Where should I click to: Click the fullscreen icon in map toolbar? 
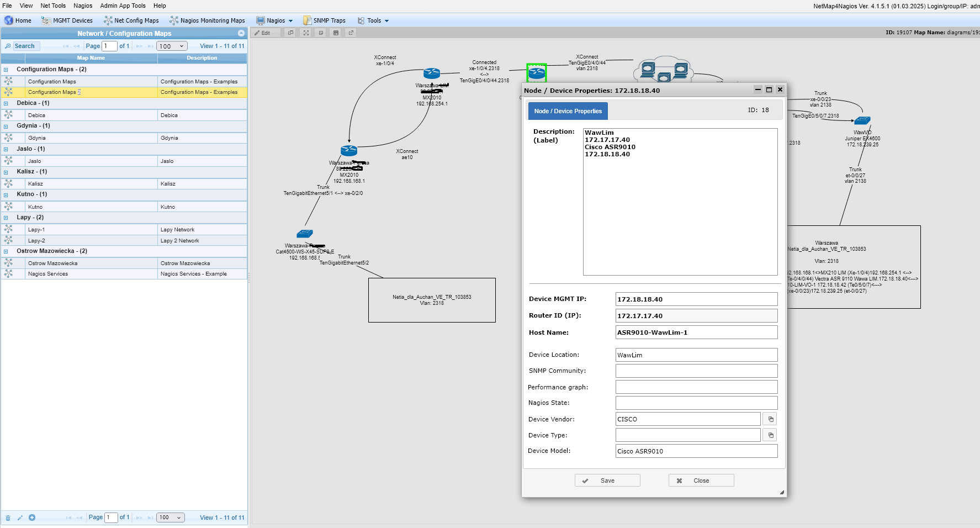tap(306, 33)
